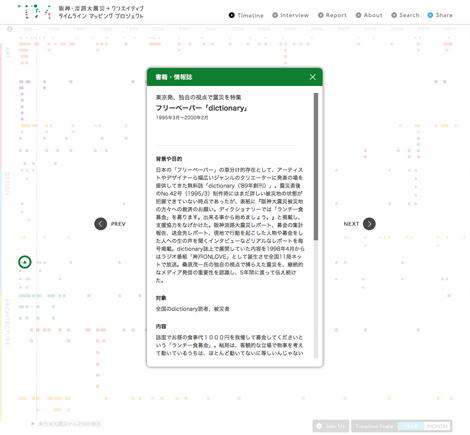The width and height of the screenshot is (470, 435).
Task: Click the 東日本大震災から234日経過 text
Action: (x=70, y=424)
